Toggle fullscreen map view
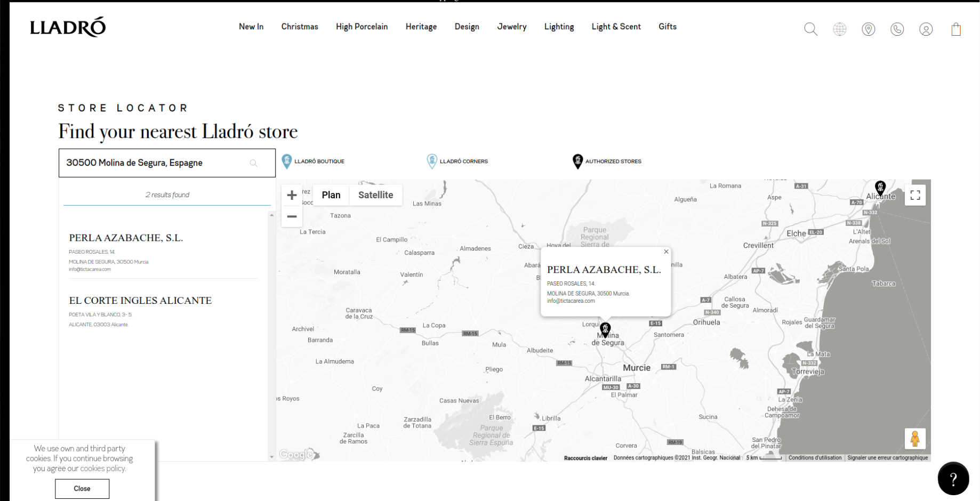This screenshot has height=501, width=980. 915,195
